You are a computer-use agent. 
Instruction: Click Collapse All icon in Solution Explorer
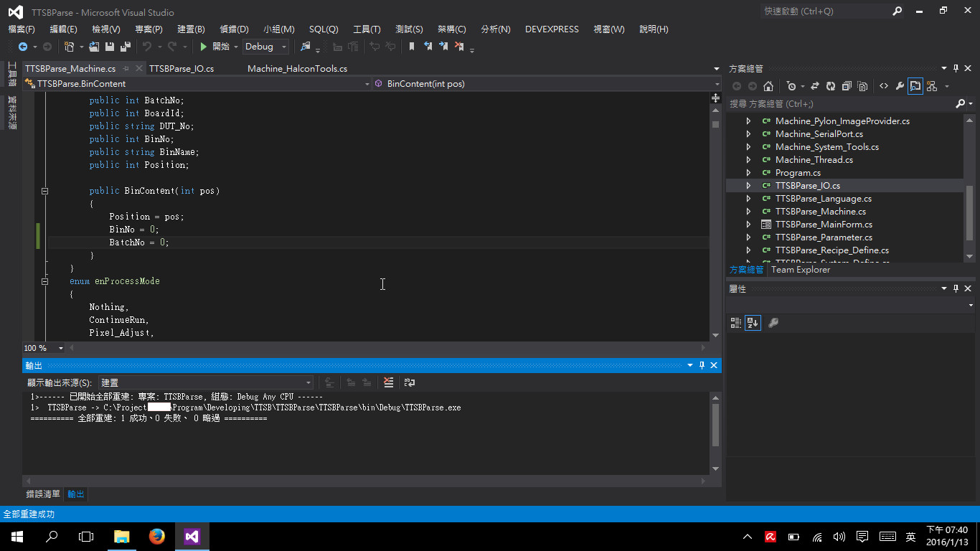click(x=847, y=86)
